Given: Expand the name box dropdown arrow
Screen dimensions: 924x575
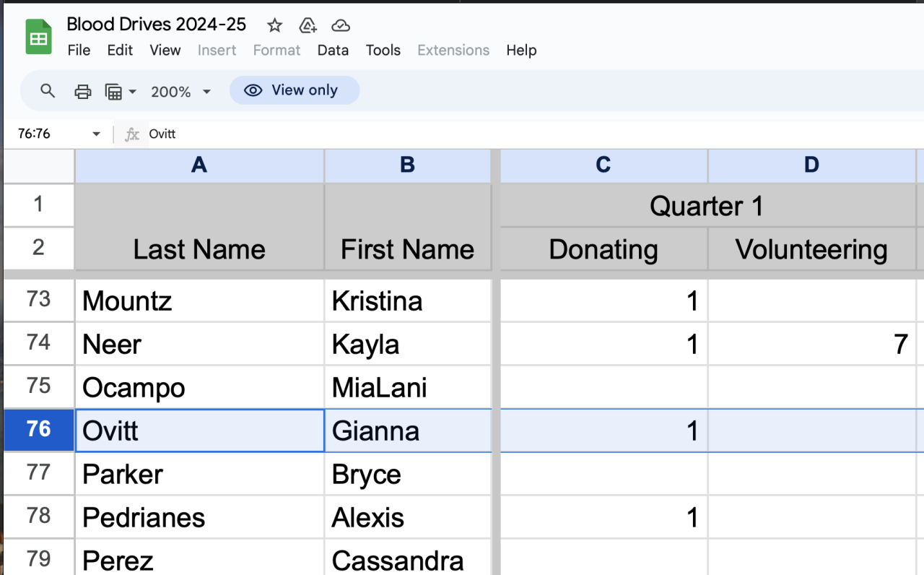Looking at the screenshot, I should pos(96,134).
